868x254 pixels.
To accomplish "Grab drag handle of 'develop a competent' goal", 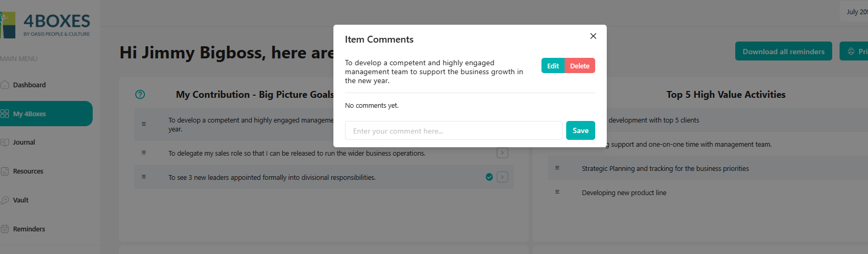I will pos(144,124).
